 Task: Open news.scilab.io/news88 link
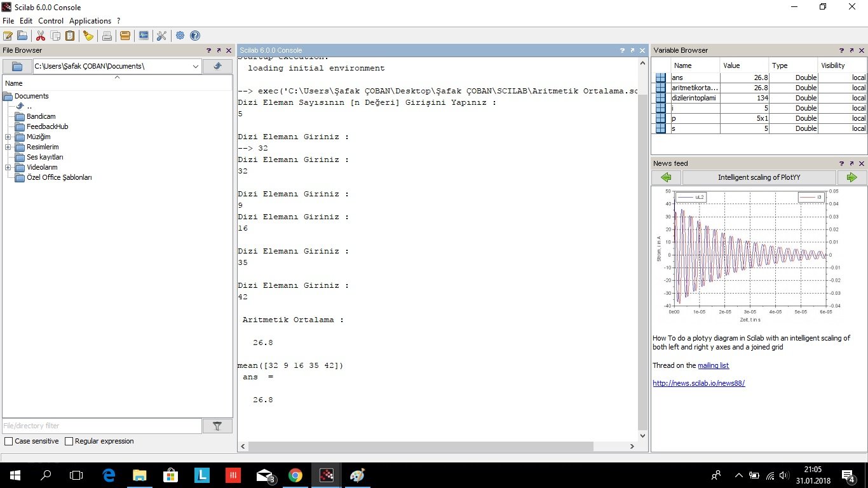pos(698,383)
